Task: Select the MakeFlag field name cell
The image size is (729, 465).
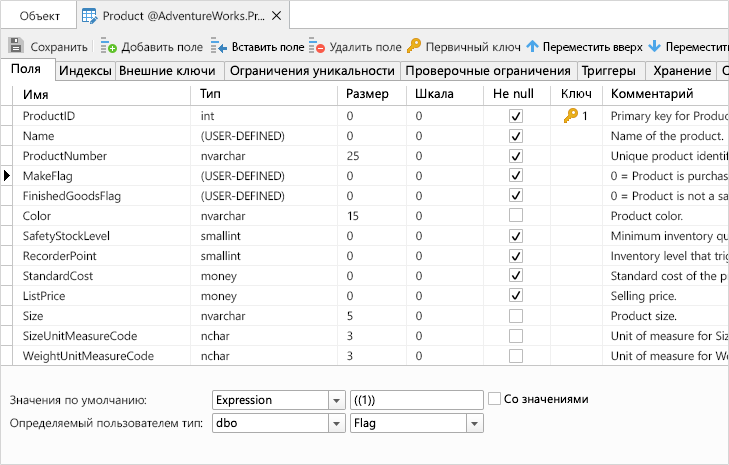Action: tap(101, 176)
